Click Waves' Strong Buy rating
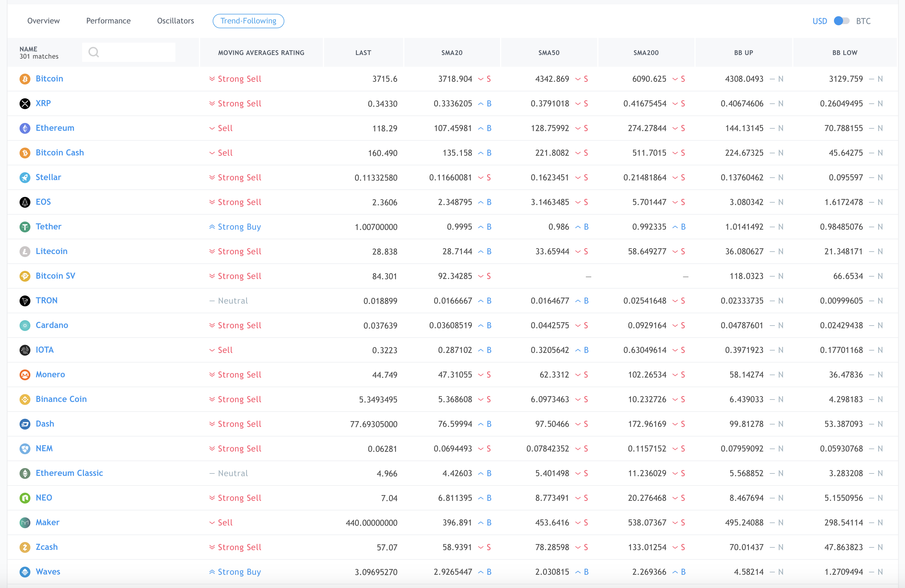 point(235,572)
